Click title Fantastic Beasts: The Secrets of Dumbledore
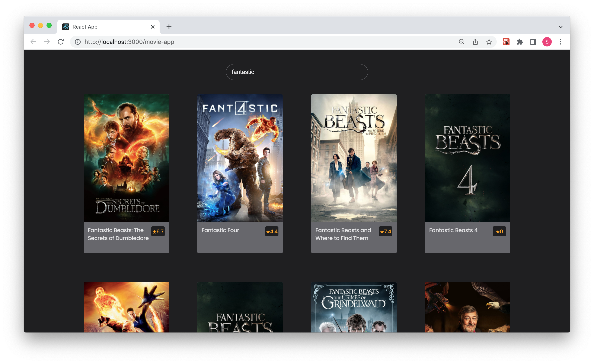594x364 pixels. [x=118, y=234]
